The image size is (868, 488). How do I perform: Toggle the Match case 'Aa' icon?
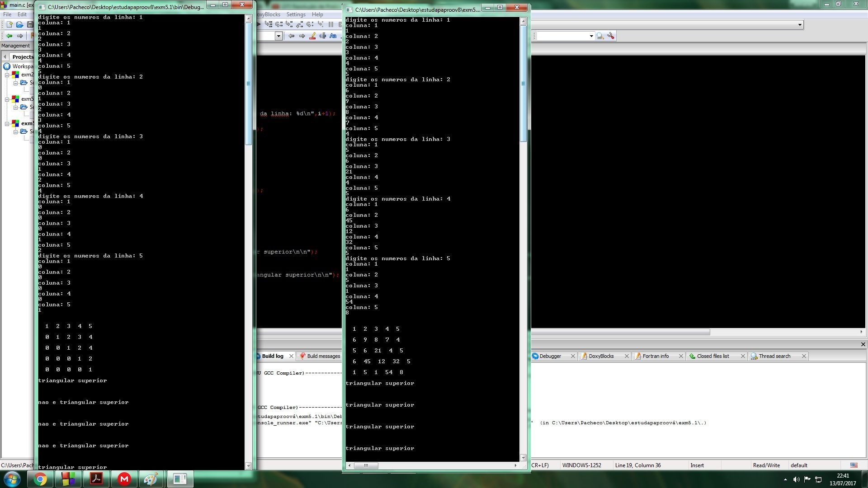pos(333,36)
